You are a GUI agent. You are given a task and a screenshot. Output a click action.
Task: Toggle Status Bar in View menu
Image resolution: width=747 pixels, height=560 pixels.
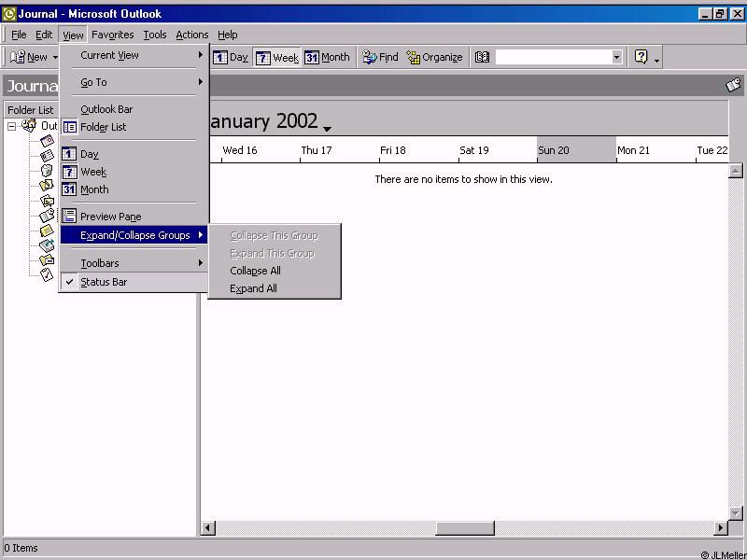point(134,282)
